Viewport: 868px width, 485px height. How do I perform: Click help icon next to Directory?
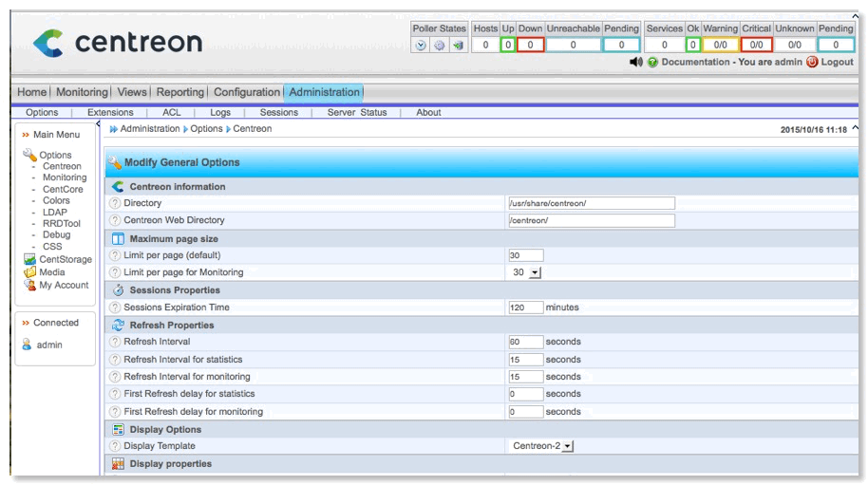(115, 203)
